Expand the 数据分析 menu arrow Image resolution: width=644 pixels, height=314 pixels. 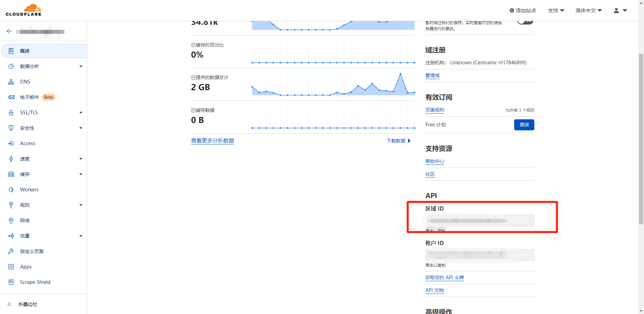[81, 66]
